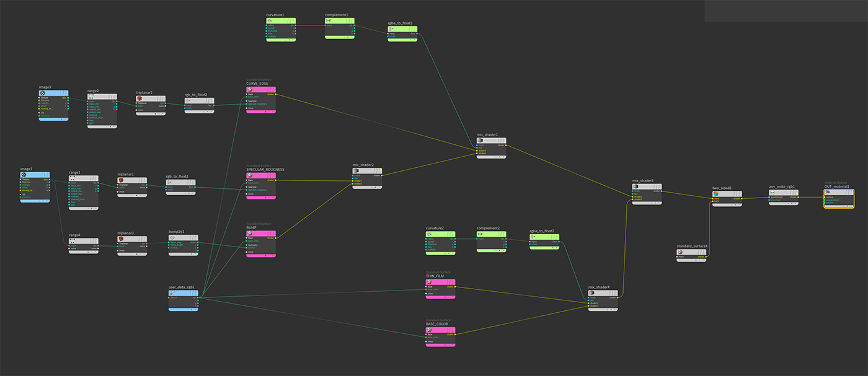Click the curvature2 node icon
Screen dimensions: 868x376
coord(430,234)
